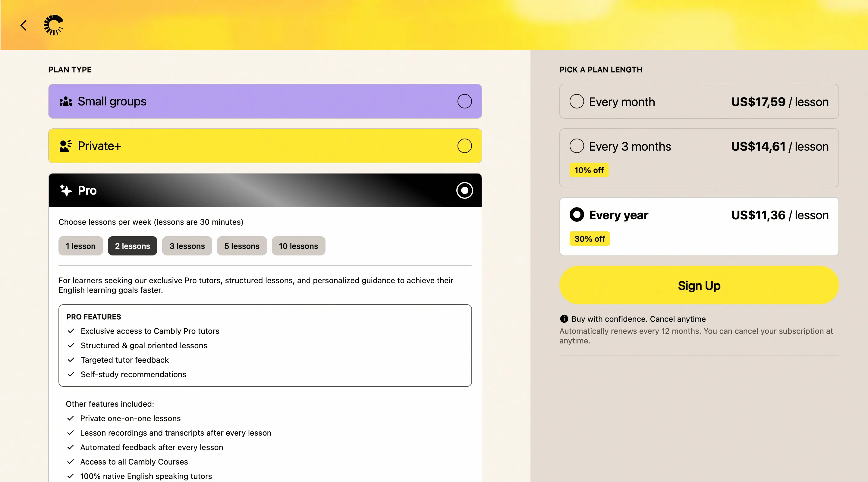Click the 30% off badge

click(x=590, y=239)
